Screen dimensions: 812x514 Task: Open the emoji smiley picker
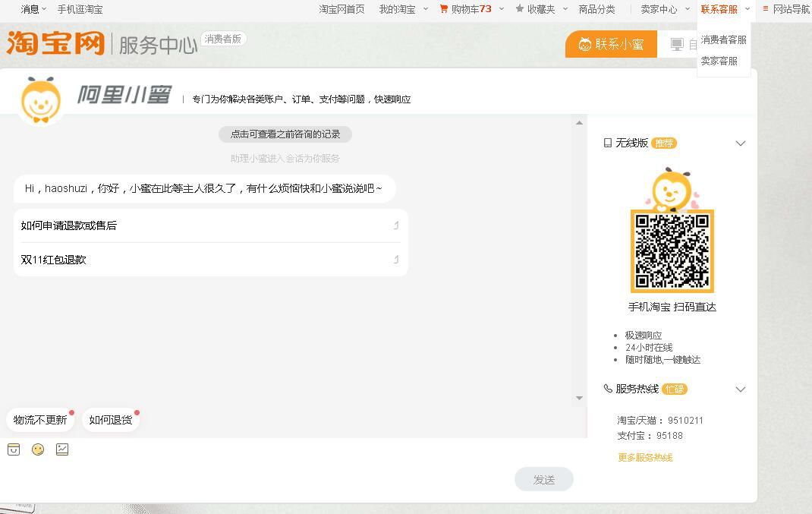38,449
